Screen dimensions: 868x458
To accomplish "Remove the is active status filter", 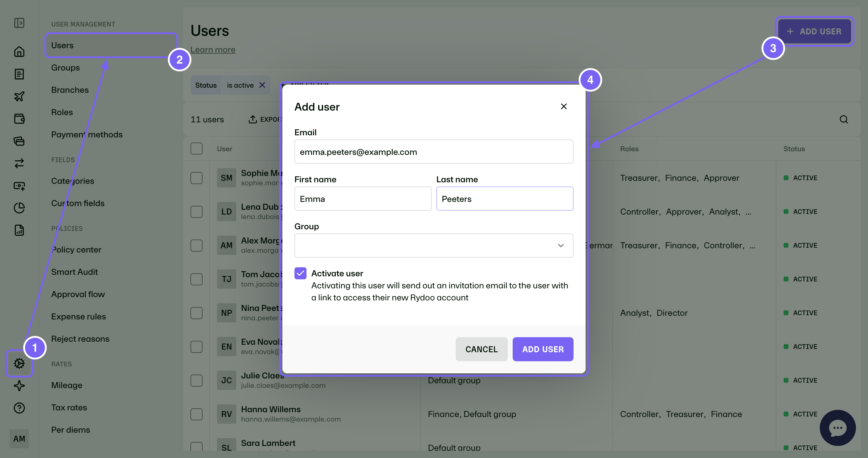I will [x=262, y=85].
